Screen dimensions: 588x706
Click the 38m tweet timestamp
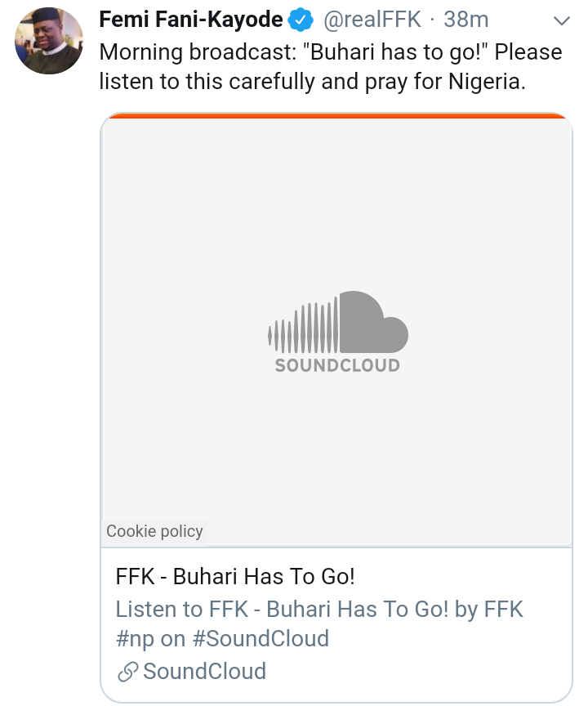[x=465, y=20]
